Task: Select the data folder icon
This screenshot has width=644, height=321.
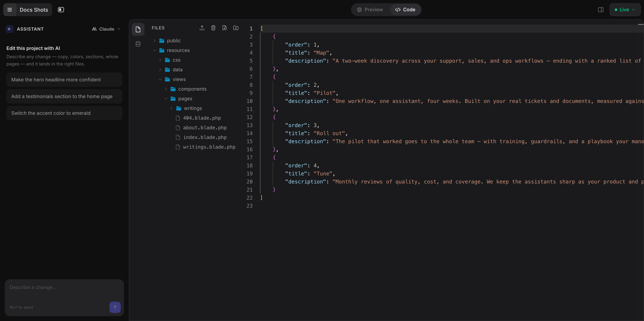Action: [167, 69]
